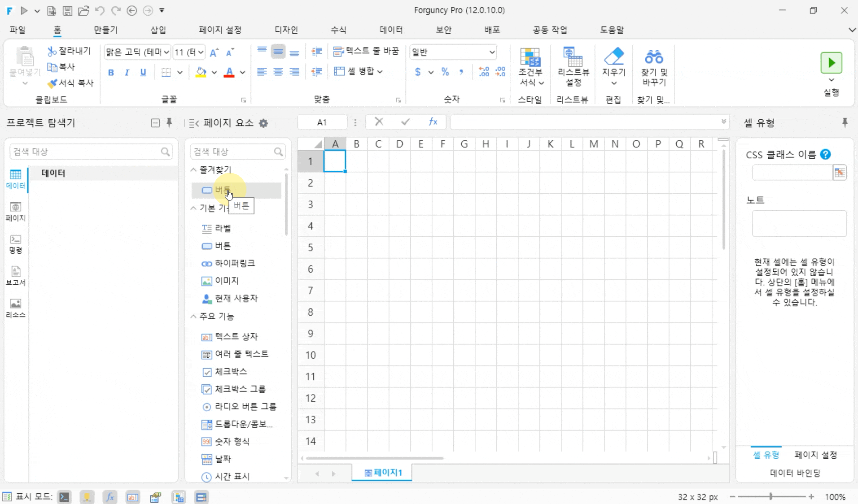Open the font name dropdown
The height and width of the screenshot is (504, 858).
(166, 52)
